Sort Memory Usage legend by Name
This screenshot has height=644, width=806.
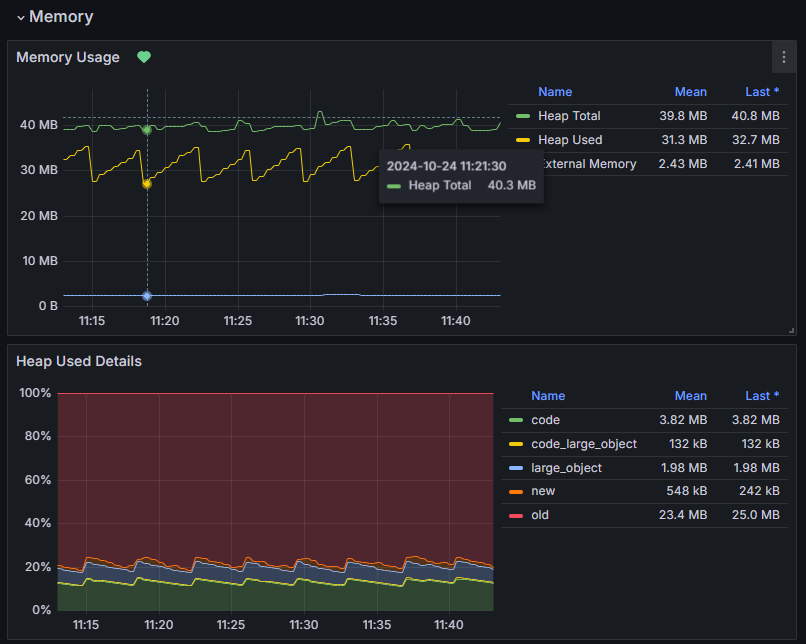coord(555,92)
